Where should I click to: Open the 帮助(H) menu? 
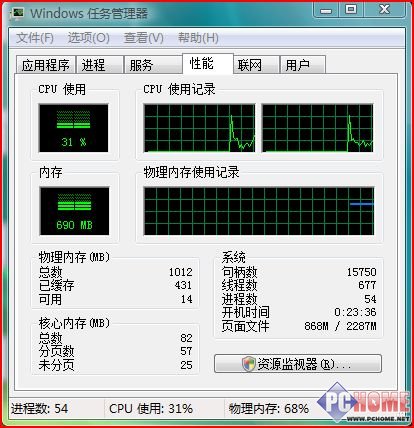pyautogui.click(x=198, y=38)
